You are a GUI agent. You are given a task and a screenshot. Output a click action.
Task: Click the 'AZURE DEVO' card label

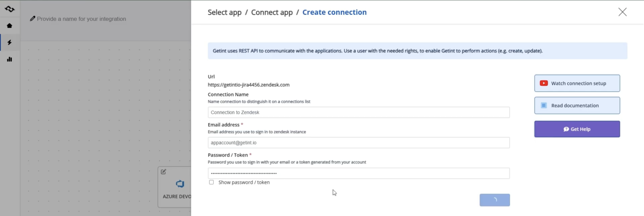click(177, 196)
